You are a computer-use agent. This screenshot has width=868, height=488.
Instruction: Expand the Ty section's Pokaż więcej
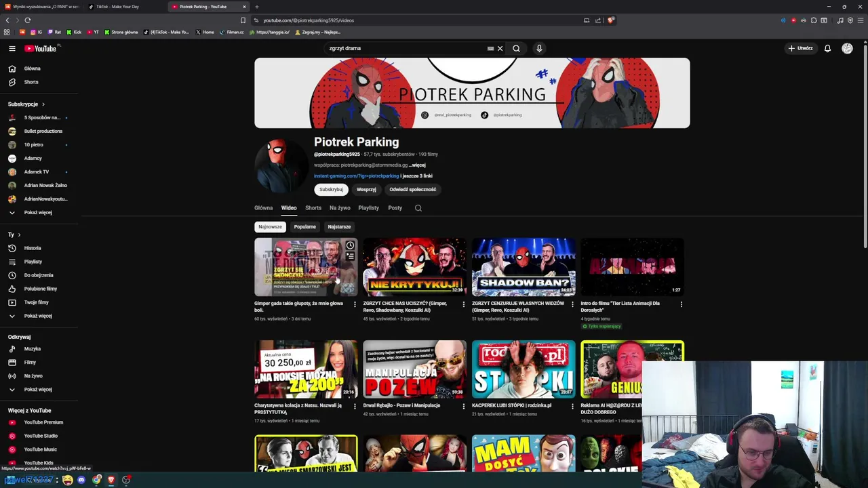point(39,316)
